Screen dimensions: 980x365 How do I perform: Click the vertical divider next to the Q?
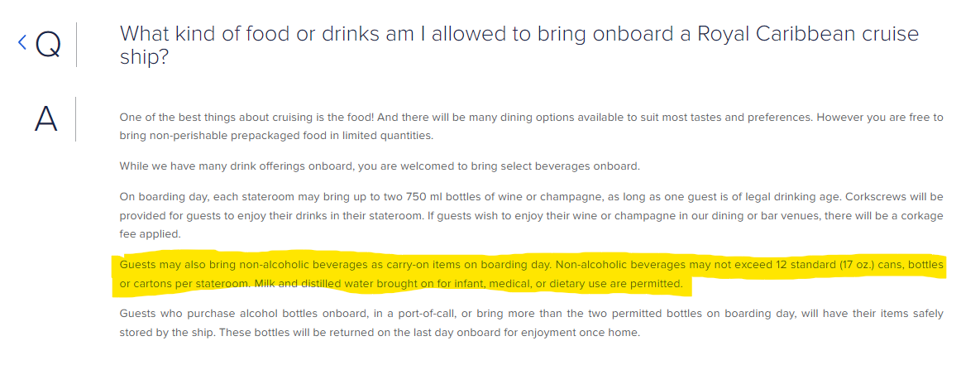click(x=76, y=45)
